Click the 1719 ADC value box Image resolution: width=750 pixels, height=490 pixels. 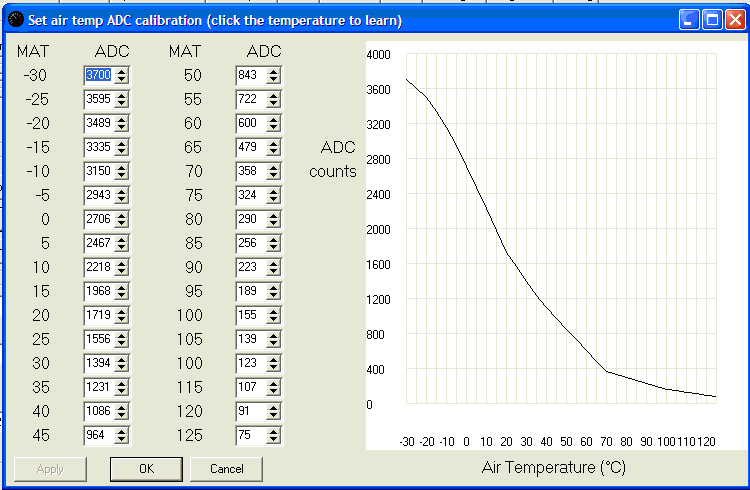point(99,315)
